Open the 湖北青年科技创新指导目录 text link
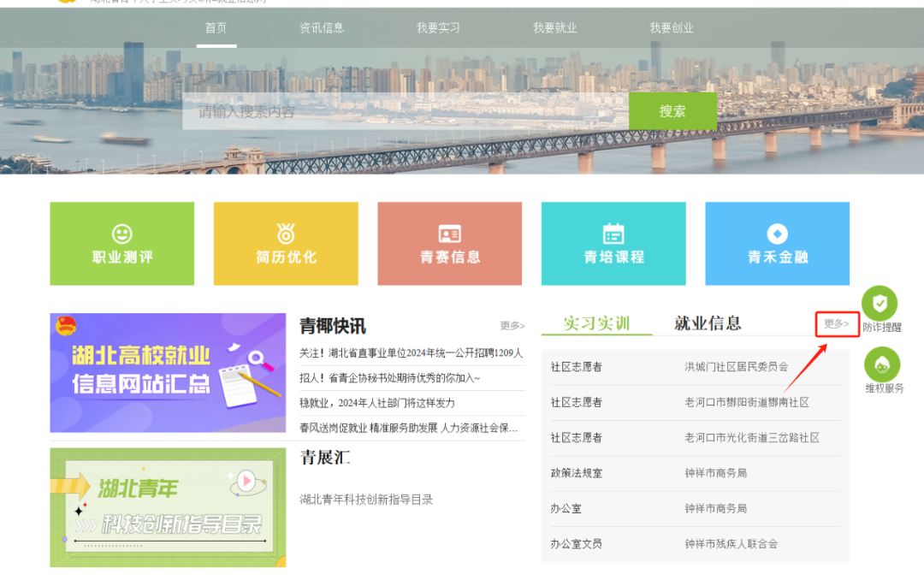This screenshot has height=586, width=924. pos(366,500)
